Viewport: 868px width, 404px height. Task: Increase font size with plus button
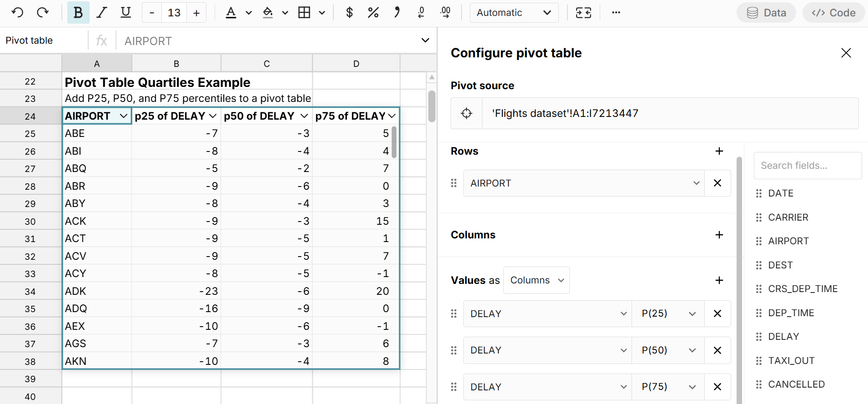point(196,13)
